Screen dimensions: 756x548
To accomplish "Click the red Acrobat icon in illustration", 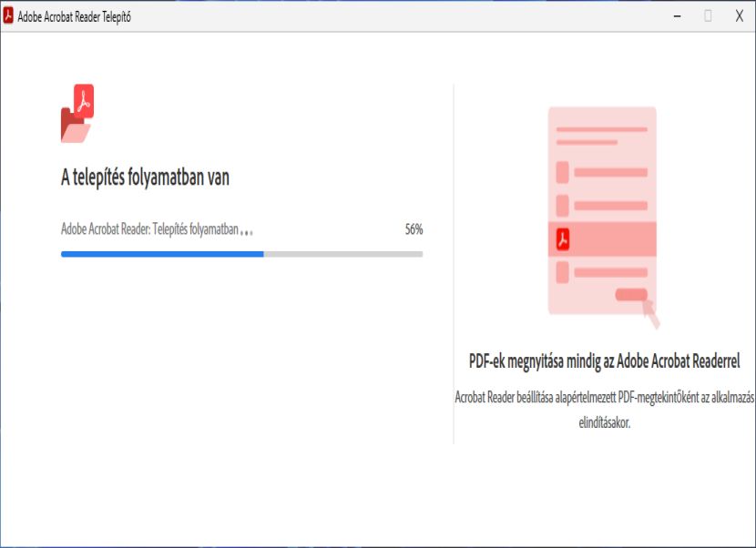I will click(x=563, y=239).
